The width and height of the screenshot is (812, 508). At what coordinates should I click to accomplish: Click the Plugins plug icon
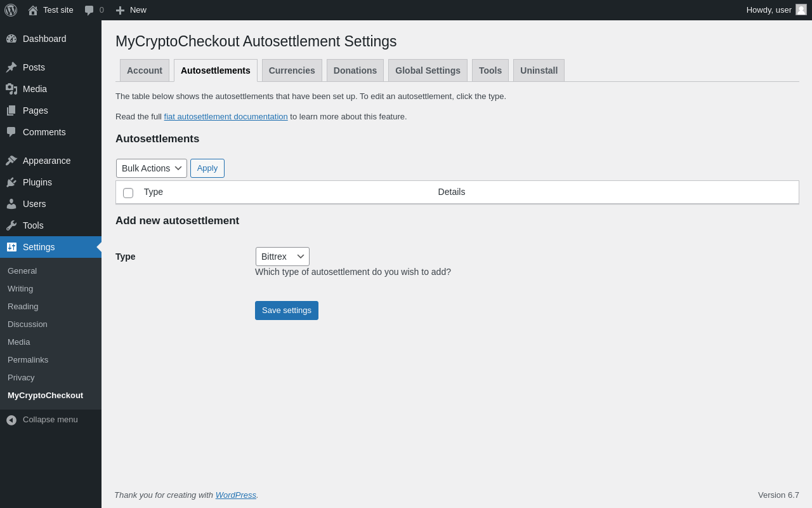tap(11, 182)
